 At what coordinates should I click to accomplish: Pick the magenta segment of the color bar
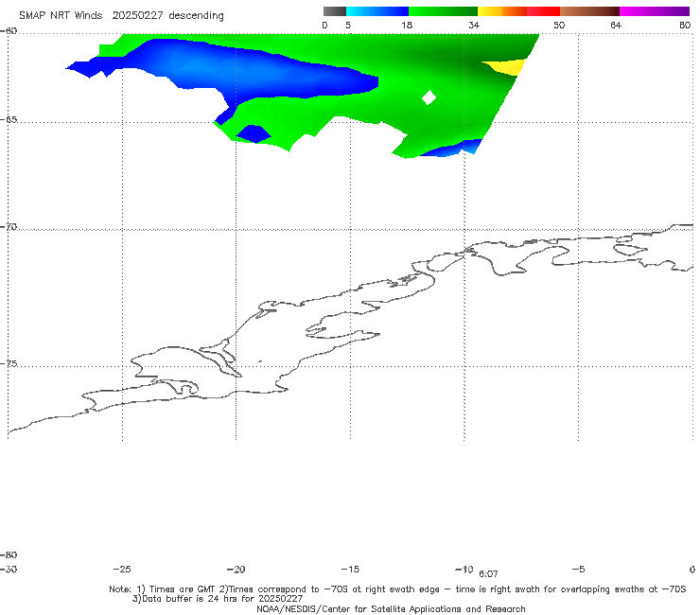655,11
